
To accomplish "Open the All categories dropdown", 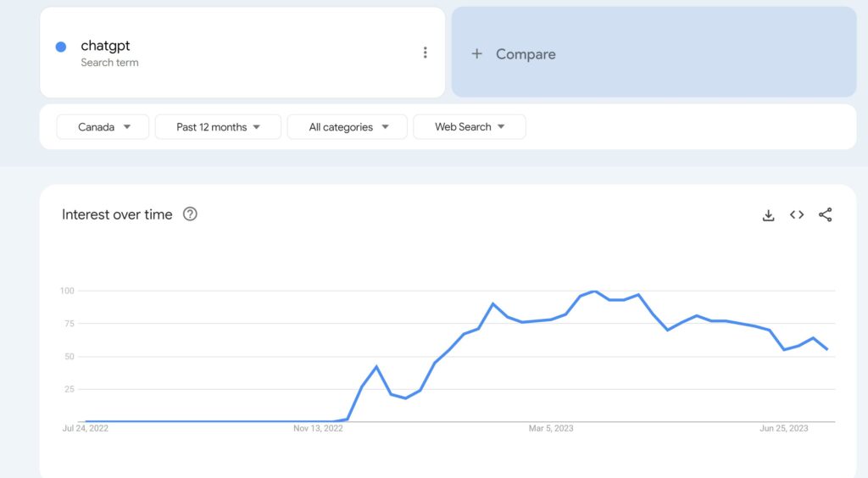I will pos(347,126).
